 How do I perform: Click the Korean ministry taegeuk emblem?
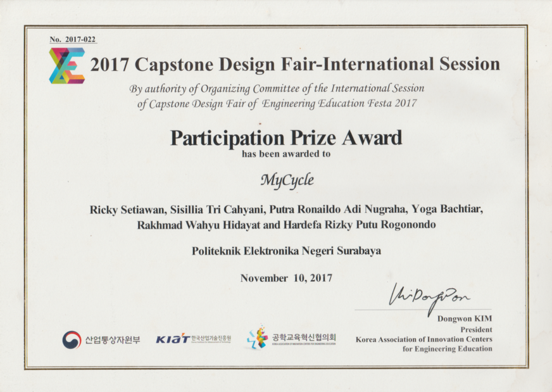pos(72,339)
